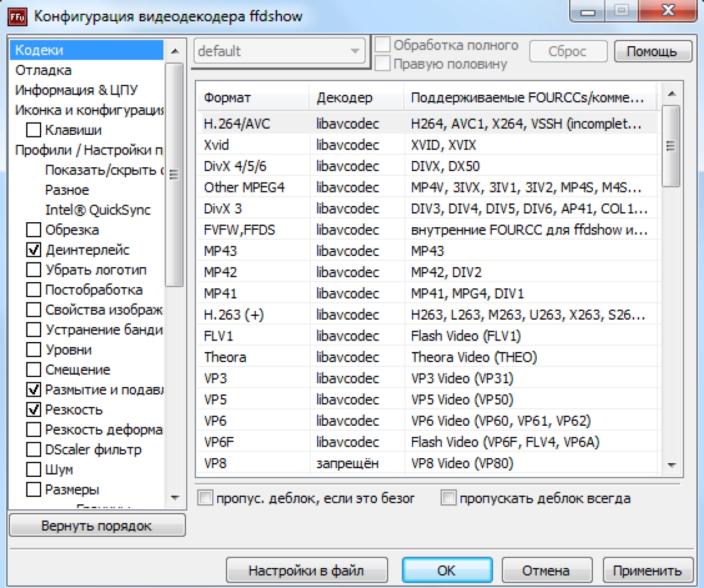Click the codec list scroll-up arrow
704x588 pixels.
(671, 94)
